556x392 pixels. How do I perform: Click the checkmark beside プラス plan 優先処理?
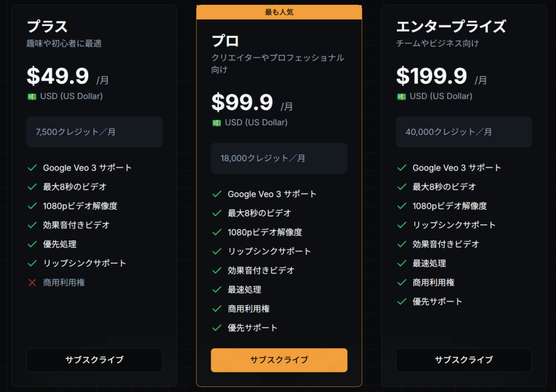click(x=32, y=244)
